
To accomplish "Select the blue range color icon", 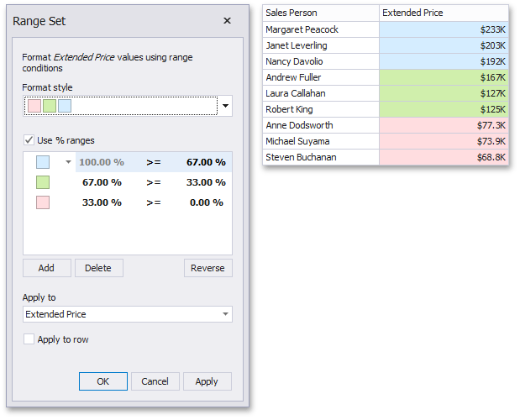I will pos(43,162).
